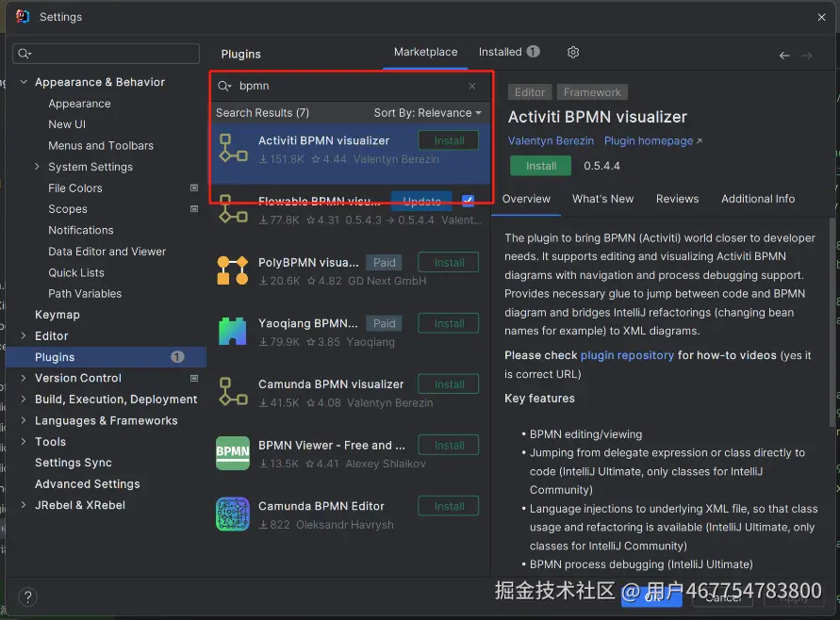
Task: Expand Build, Execution, Deployment node
Action: tap(24, 399)
